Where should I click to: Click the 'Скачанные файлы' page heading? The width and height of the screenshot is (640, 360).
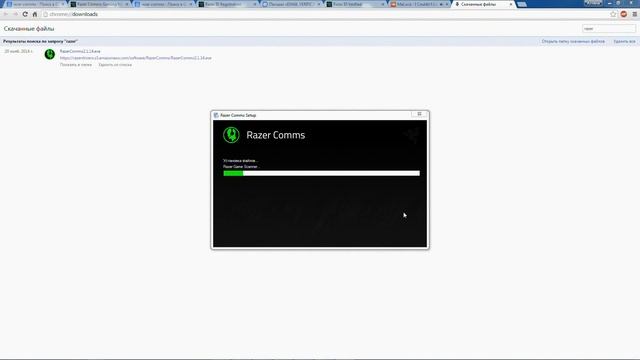click(x=29, y=29)
